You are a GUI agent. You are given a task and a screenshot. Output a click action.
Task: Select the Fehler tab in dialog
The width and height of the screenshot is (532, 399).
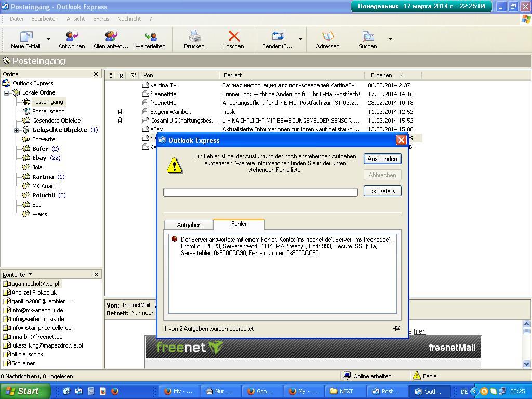click(x=239, y=224)
